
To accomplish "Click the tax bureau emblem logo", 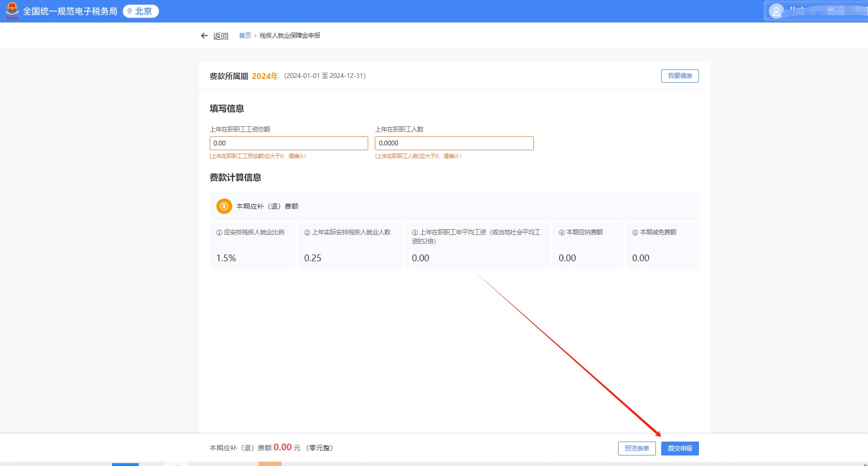I will pyautogui.click(x=12, y=11).
